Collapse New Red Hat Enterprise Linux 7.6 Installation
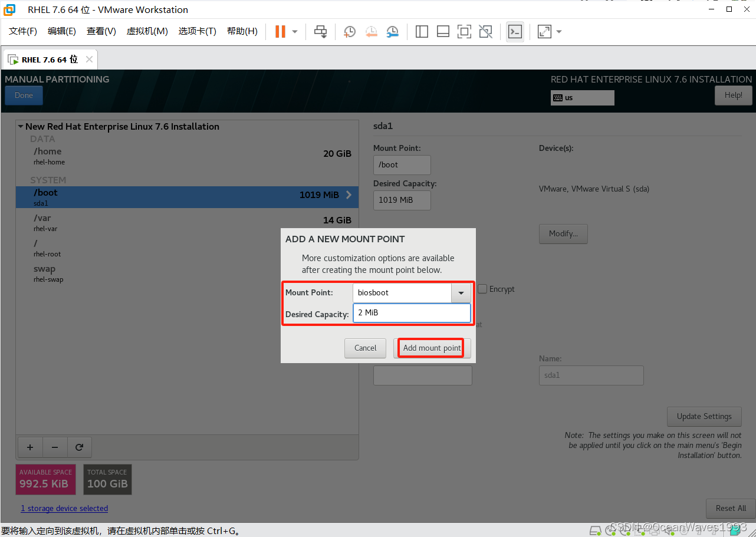 coord(21,126)
